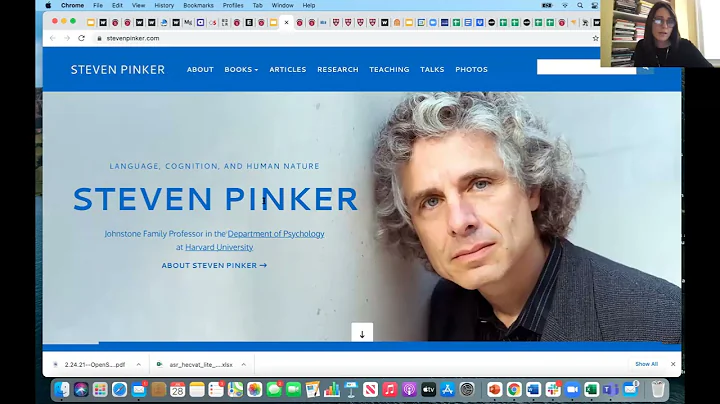Click the down arrow scroll button

[362, 333]
